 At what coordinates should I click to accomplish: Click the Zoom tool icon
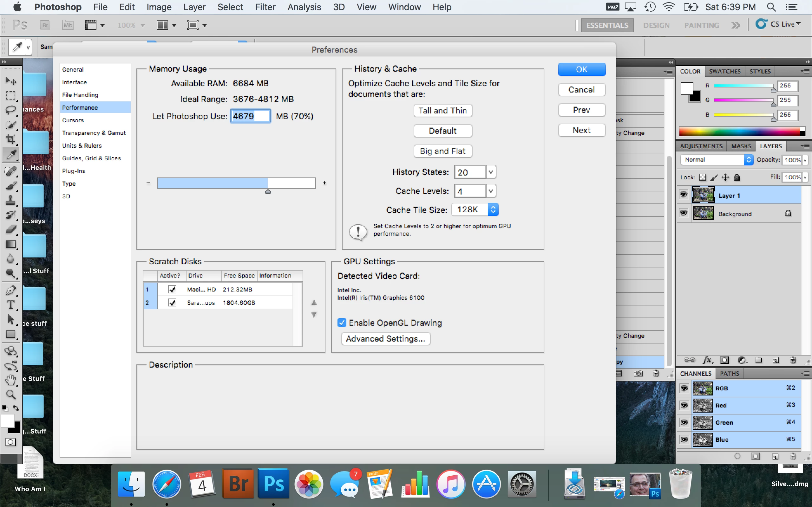tap(11, 395)
